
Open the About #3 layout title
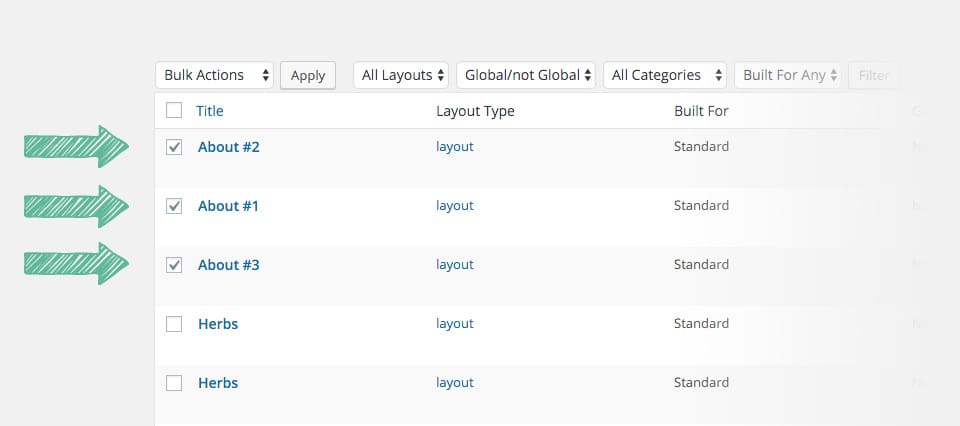pyautogui.click(x=228, y=265)
